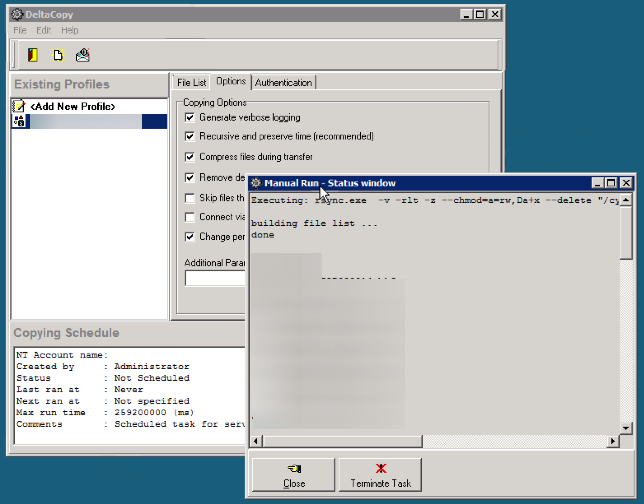Click the '259200000 (ms)' max run time
This screenshot has width=644, height=504.
click(x=154, y=412)
